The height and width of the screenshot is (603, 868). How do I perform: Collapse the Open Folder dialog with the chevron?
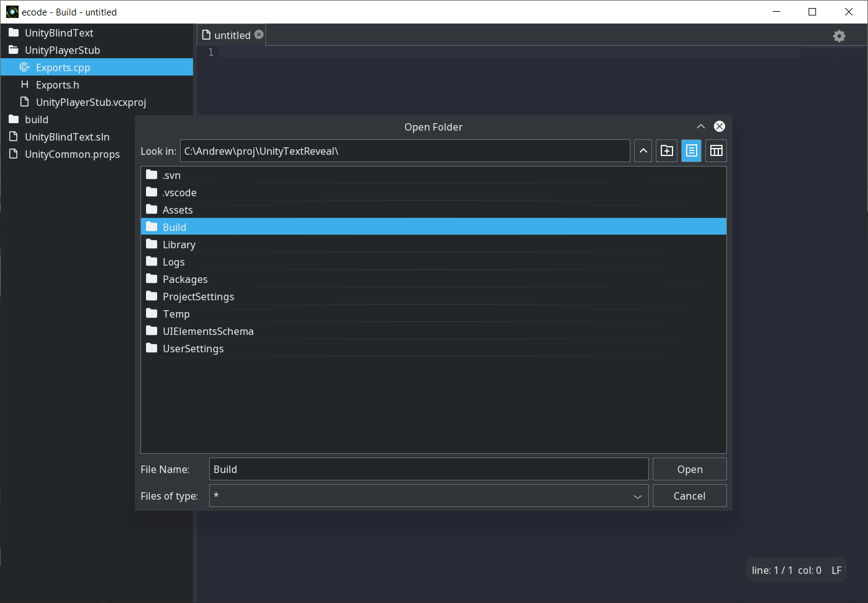coord(700,126)
